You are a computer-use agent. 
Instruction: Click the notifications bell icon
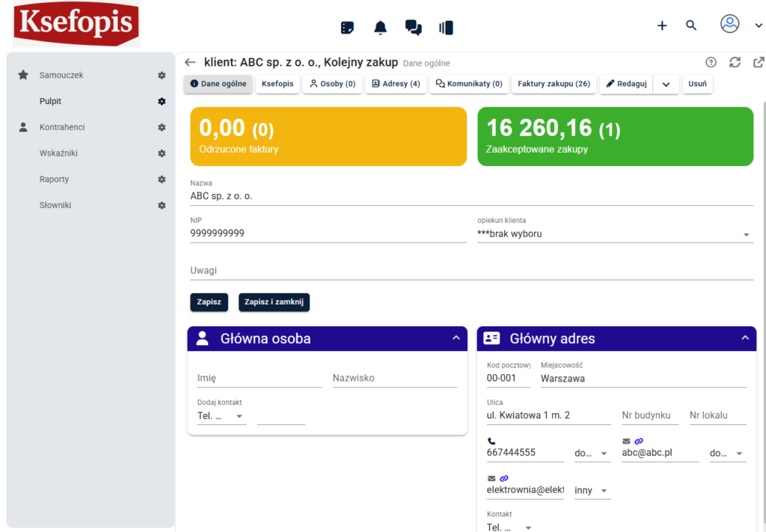381,28
